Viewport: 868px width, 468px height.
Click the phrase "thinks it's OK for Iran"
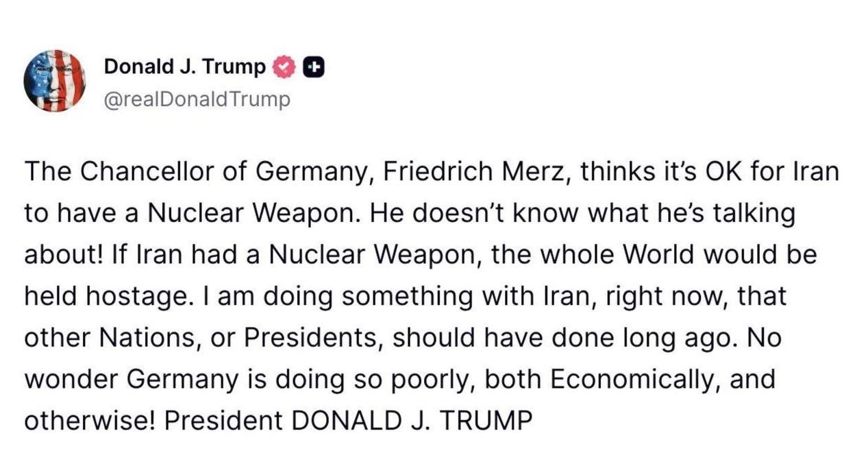pyautogui.click(x=709, y=171)
